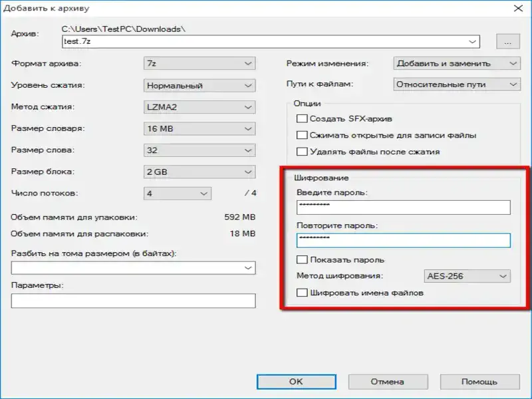Open the archive name dropdown with test.7z
The image size is (532, 399).
coord(271,41)
